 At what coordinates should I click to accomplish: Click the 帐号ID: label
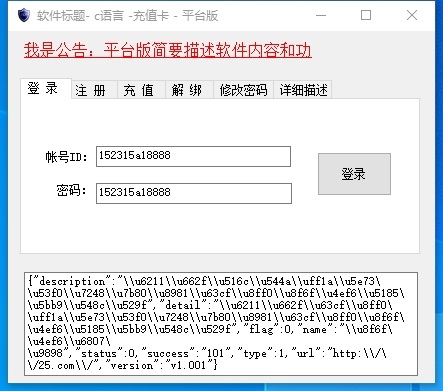[66, 157]
